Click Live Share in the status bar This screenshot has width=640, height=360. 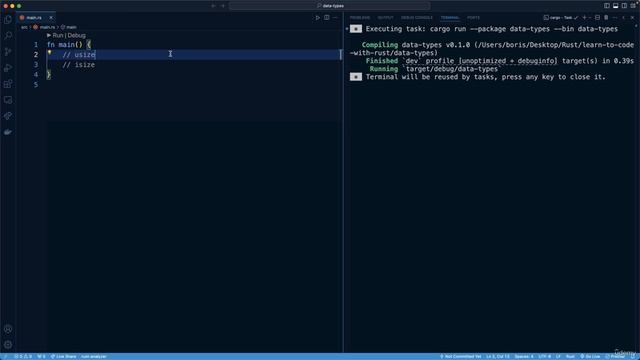pos(63,356)
